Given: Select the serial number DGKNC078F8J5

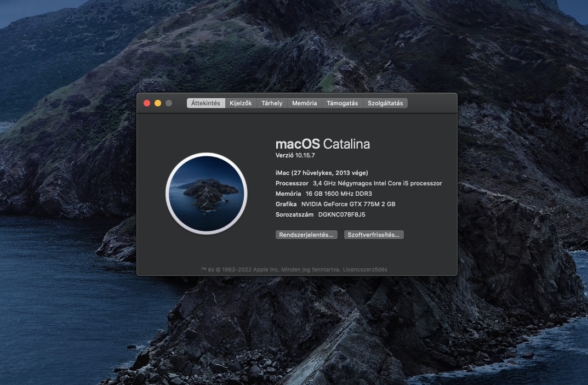Looking at the screenshot, I should [341, 214].
